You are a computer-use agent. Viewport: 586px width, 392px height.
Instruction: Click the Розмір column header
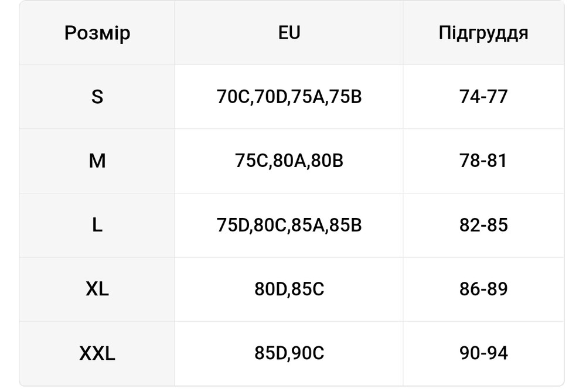[97, 33]
